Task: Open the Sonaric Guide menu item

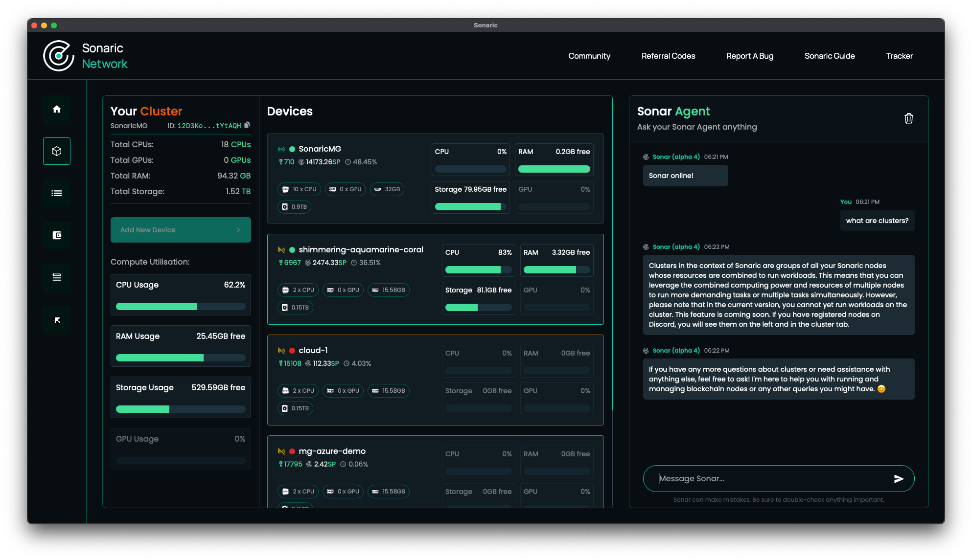Action: 830,56
